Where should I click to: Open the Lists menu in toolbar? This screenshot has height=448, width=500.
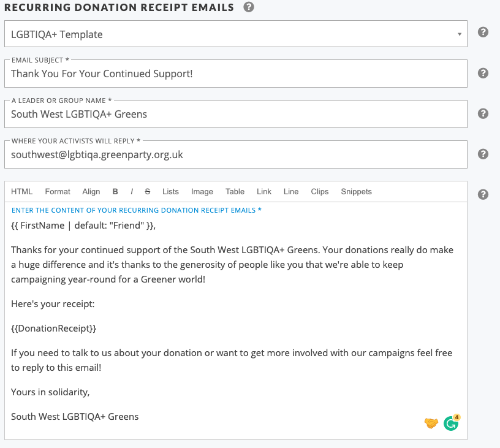[x=170, y=192]
